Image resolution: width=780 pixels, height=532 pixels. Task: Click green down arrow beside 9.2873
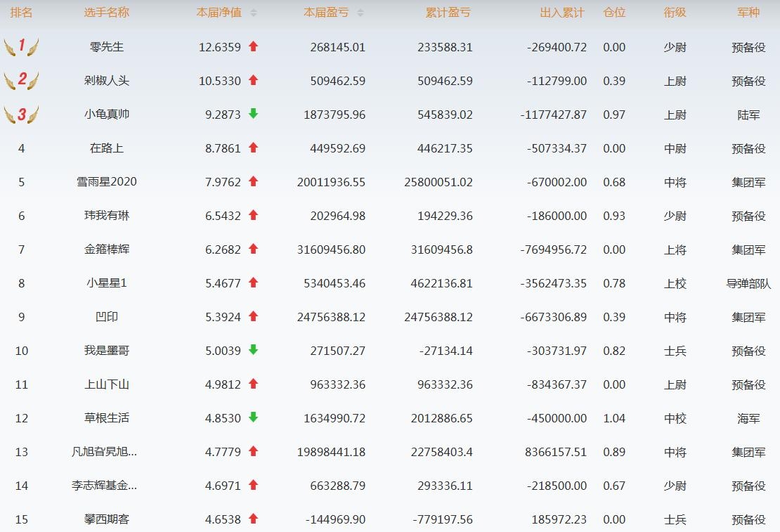pyautogui.click(x=254, y=114)
